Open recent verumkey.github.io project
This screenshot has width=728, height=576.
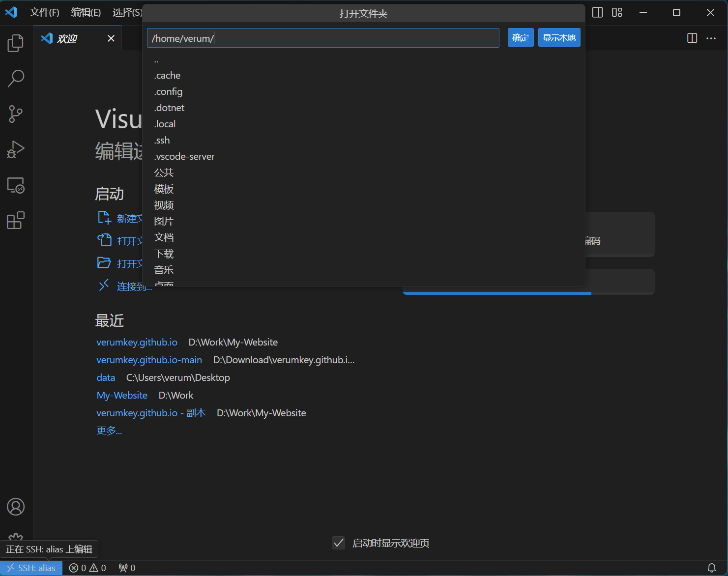click(137, 342)
